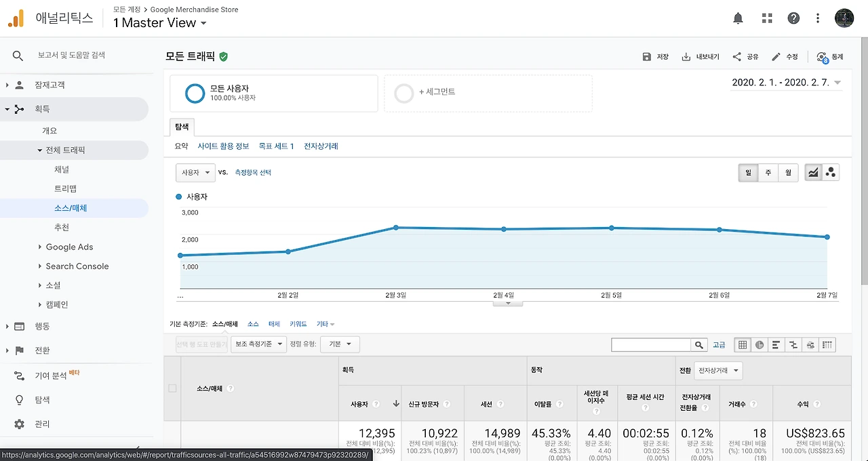Open the Google apps grid
868x461 pixels.
point(767,18)
